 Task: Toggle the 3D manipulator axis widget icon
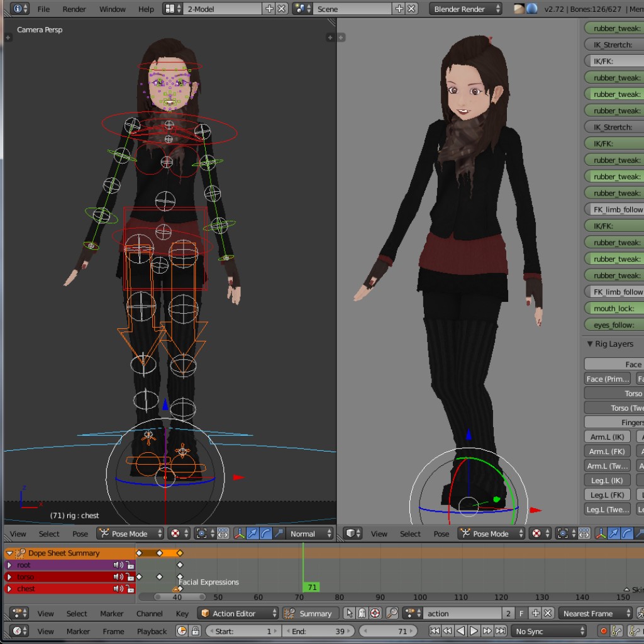point(240,533)
